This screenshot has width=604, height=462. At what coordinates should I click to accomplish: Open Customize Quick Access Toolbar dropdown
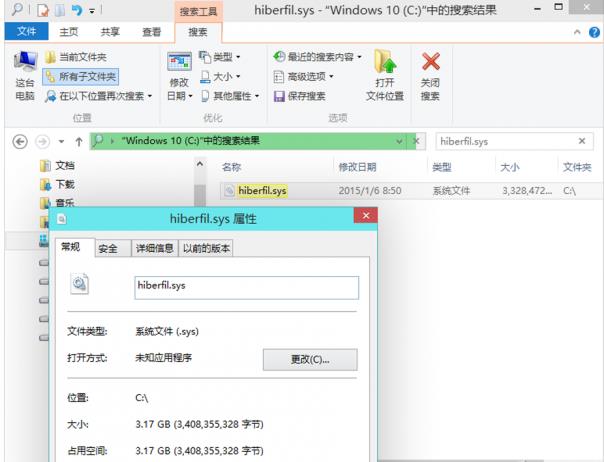[x=92, y=11]
